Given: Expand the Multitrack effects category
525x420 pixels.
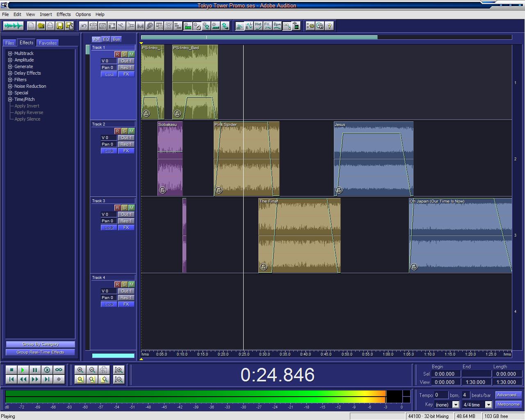Looking at the screenshot, I should (x=10, y=53).
